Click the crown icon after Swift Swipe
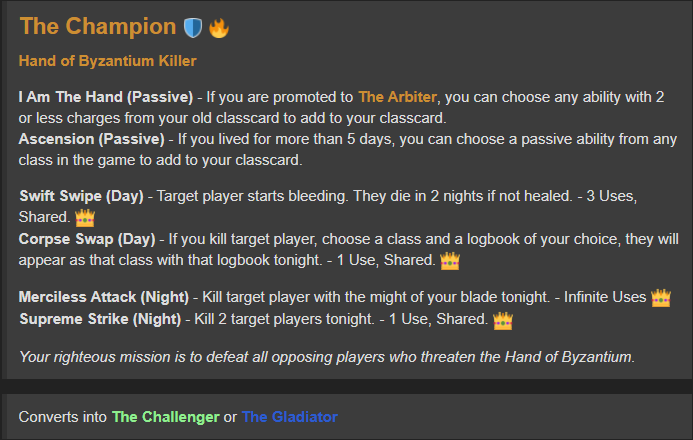The width and height of the screenshot is (693, 440). coord(85,217)
